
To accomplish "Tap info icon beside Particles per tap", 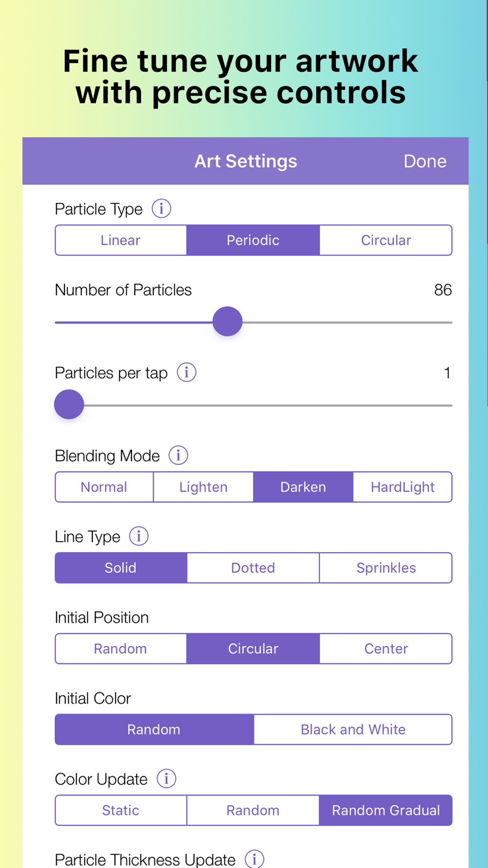I will point(186,372).
